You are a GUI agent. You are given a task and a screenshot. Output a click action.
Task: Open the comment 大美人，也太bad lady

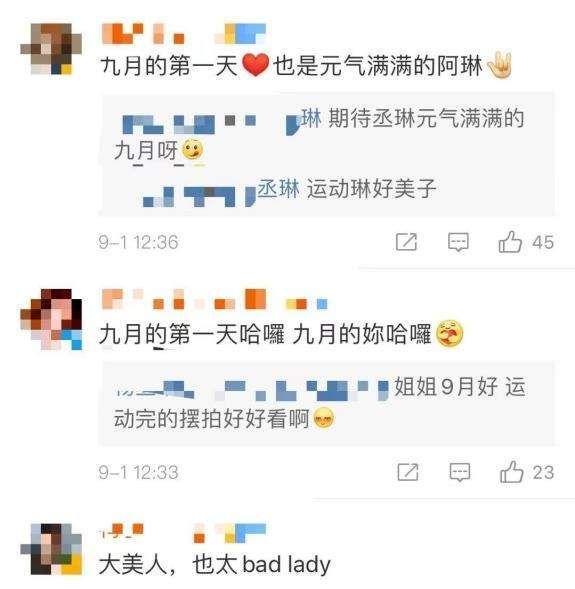click(x=215, y=564)
